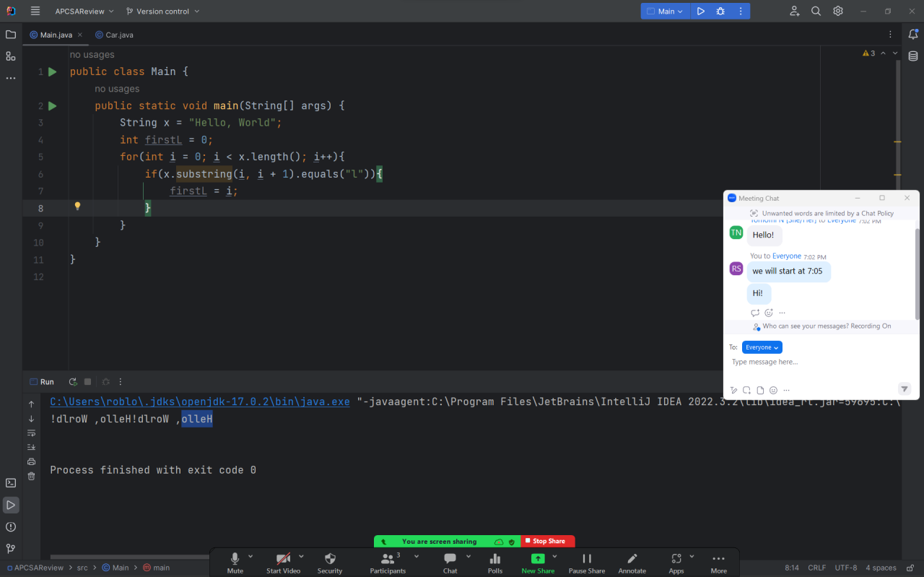
Task: Click the yellow lightbulb quick-fix icon
Action: pos(78,207)
